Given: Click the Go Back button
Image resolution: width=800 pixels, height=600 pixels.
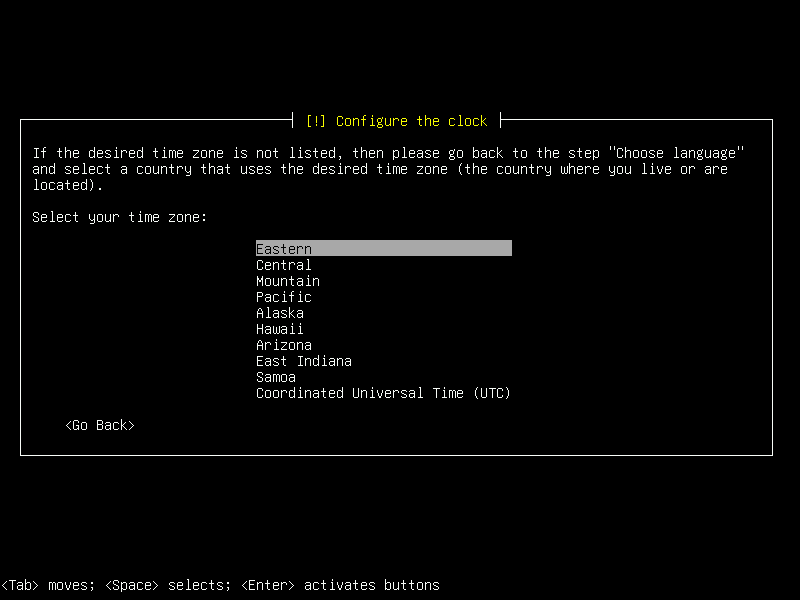Looking at the screenshot, I should click(100, 425).
